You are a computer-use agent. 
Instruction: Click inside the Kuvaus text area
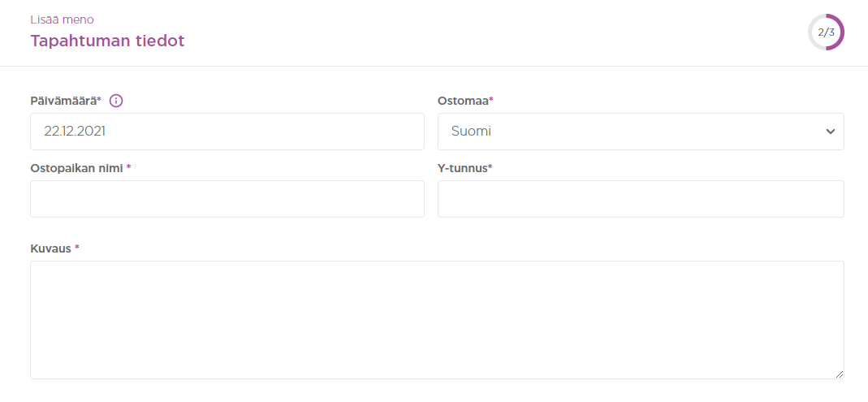coord(437,320)
